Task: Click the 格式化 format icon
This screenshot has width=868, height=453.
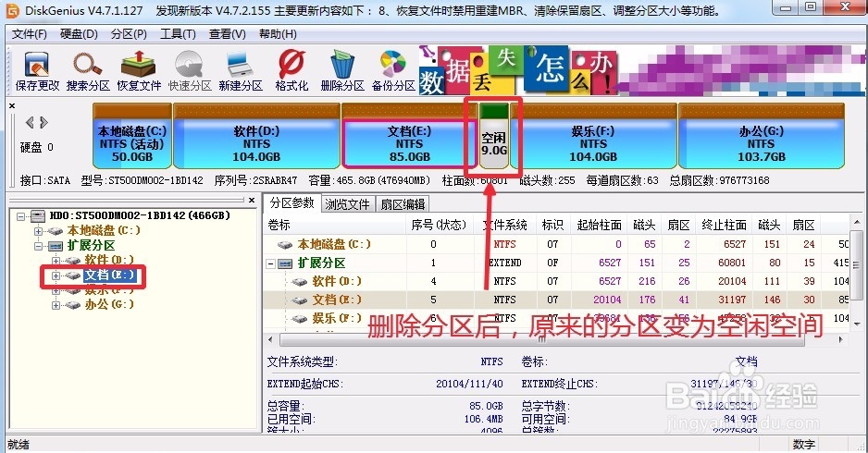Action: (x=291, y=71)
